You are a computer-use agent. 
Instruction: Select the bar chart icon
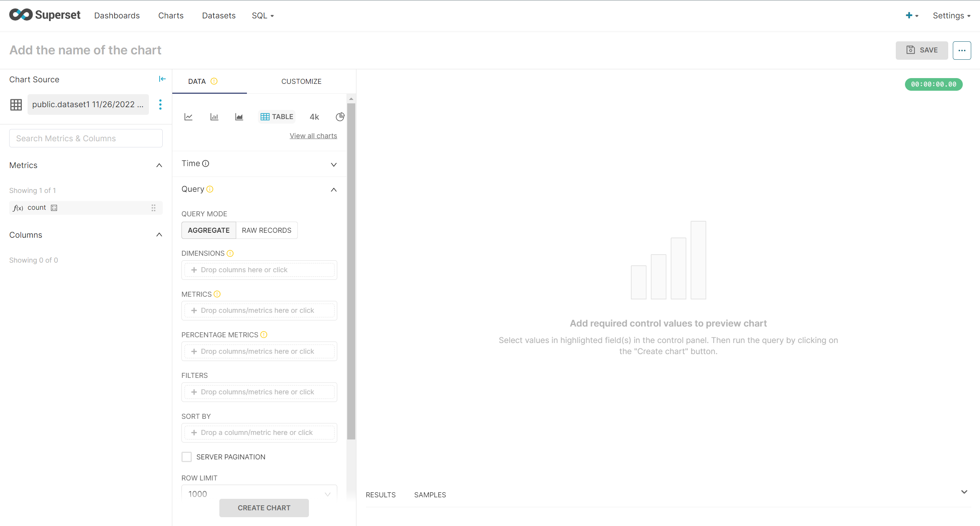[214, 117]
